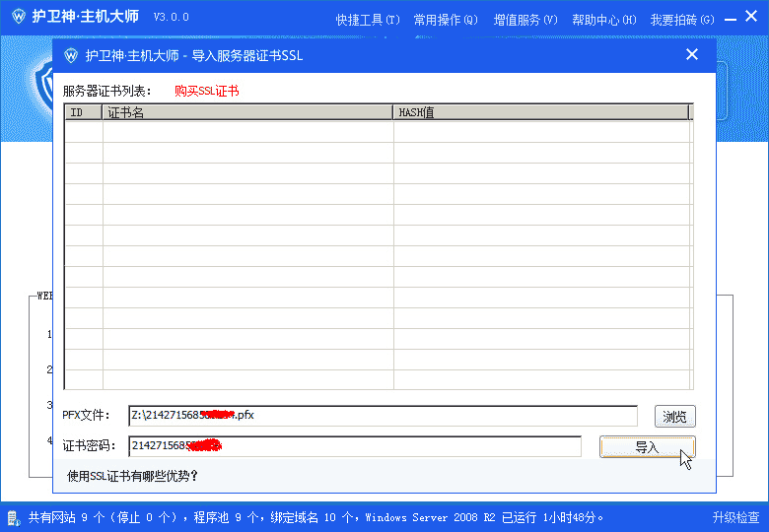769x532 pixels.
Task: Click the 导入 import button
Action: point(648,446)
